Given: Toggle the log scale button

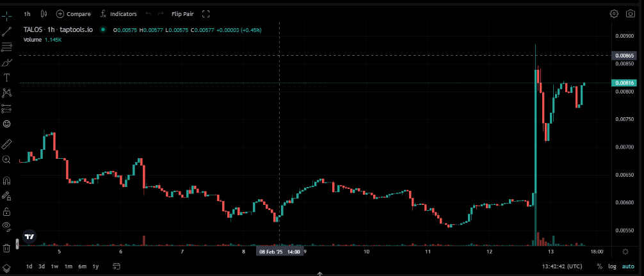Looking at the screenshot, I should coord(612,266).
